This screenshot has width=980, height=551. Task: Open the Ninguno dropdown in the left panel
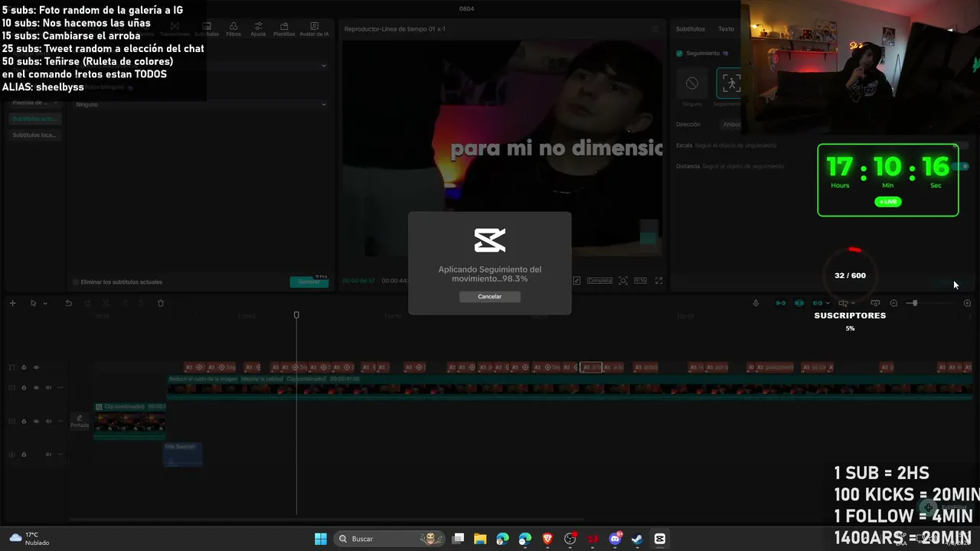click(x=201, y=104)
